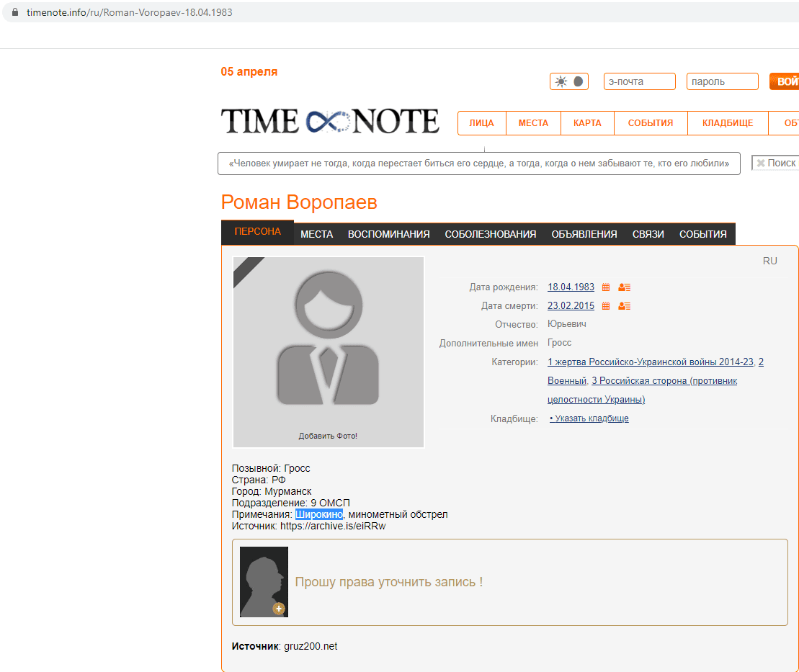The width and height of the screenshot is (799, 672).
Task: Click the patronymic value Юрьевич
Action: (566, 324)
